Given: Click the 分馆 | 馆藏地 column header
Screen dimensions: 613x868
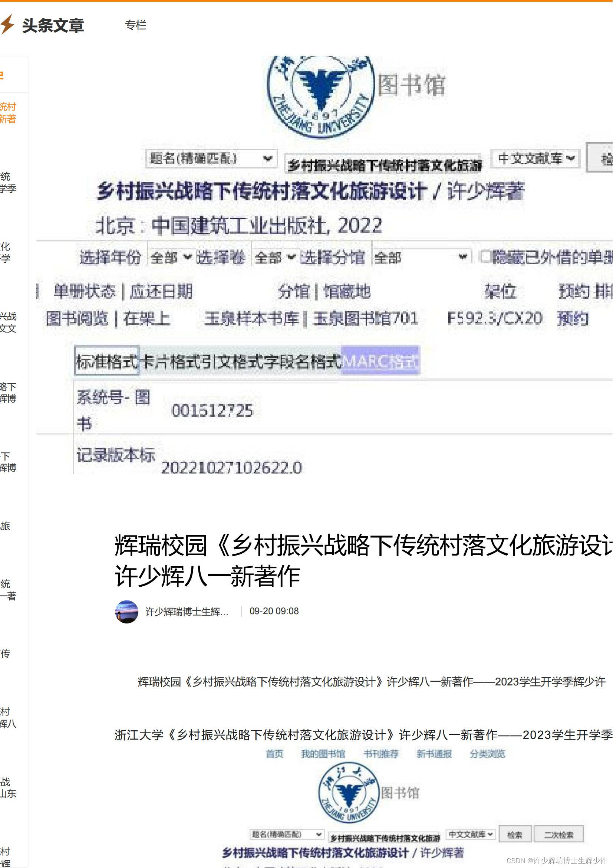Looking at the screenshot, I should pos(324,291).
